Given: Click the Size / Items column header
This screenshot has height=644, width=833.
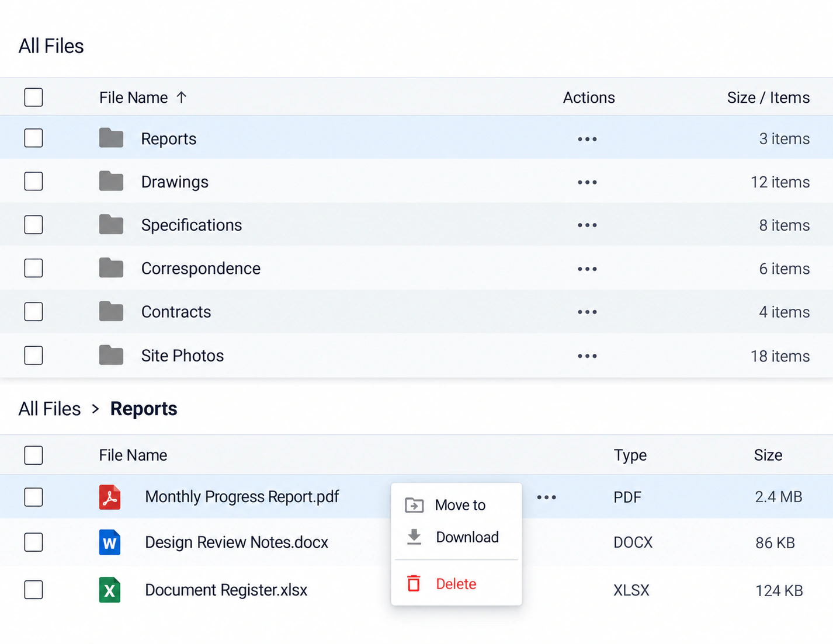Looking at the screenshot, I should 768,98.
